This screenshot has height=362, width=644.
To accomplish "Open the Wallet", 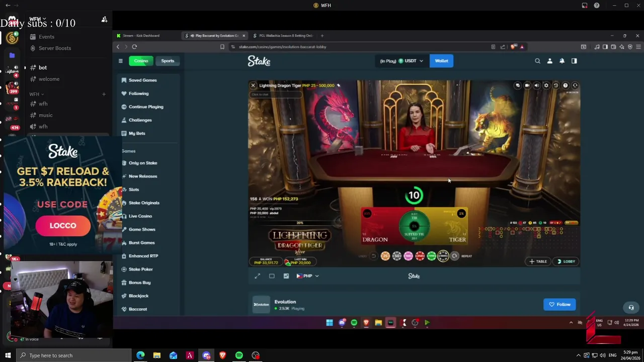I will [x=441, y=61].
